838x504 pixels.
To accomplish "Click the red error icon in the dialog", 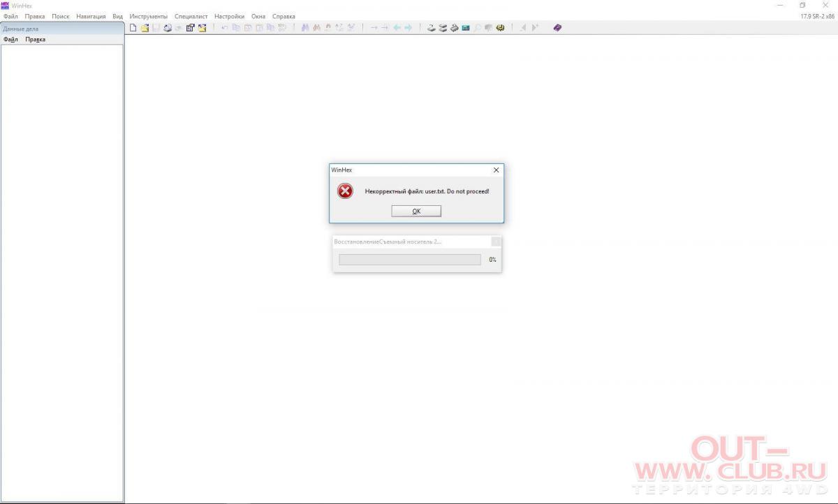I will pos(346,191).
